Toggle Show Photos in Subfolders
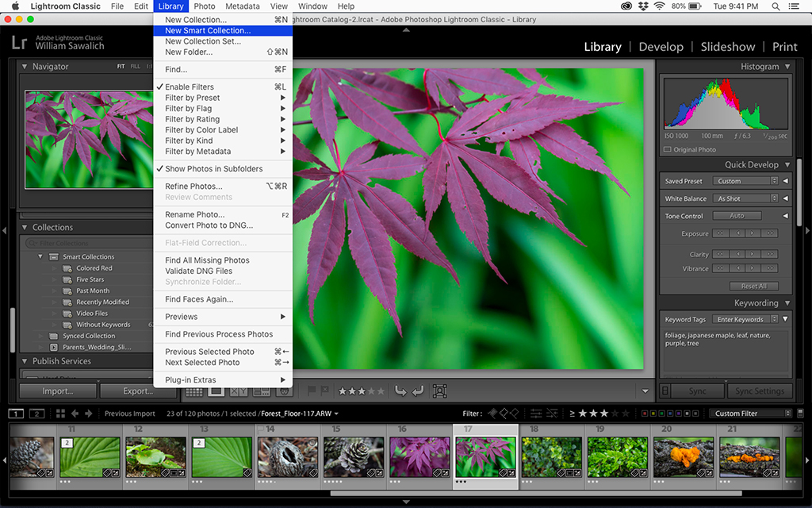This screenshot has width=812, height=508. (x=223, y=169)
